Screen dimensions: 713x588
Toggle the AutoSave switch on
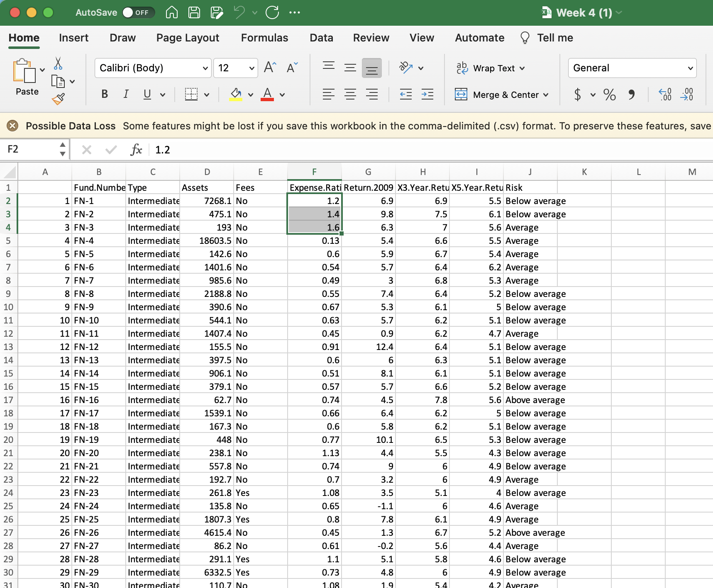pyautogui.click(x=138, y=12)
